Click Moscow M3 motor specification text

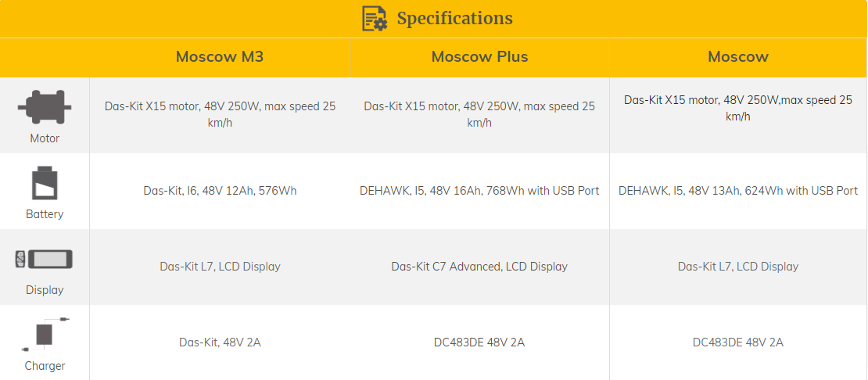tap(220, 114)
